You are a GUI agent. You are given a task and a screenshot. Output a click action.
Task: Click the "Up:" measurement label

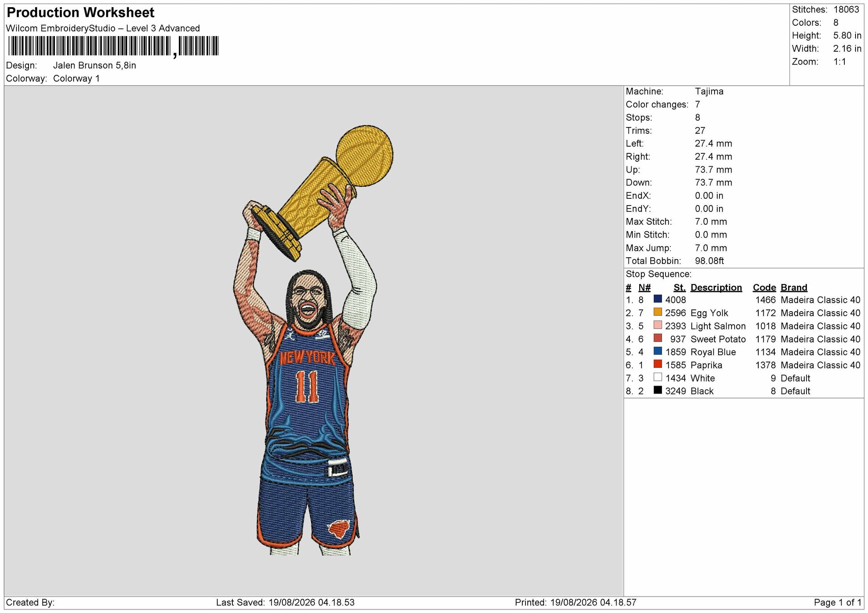pos(632,169)
